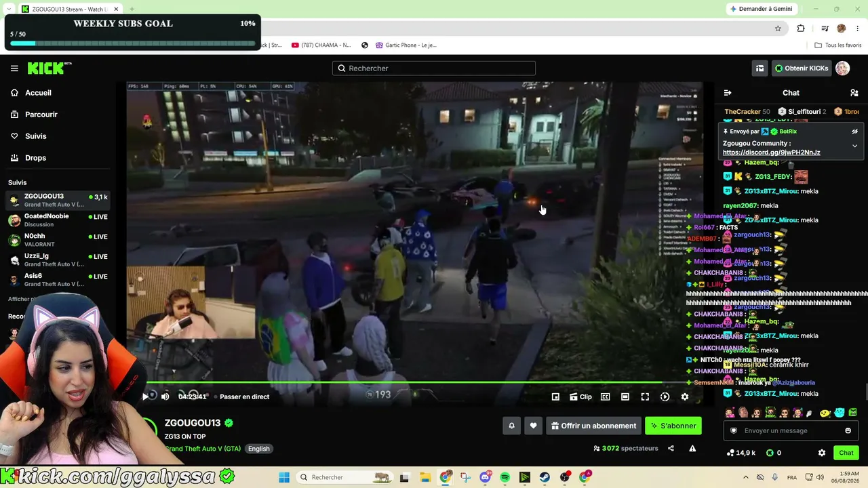Play the stream video
The height and width of the screenshot is (488, 868).
pos(144,396)
